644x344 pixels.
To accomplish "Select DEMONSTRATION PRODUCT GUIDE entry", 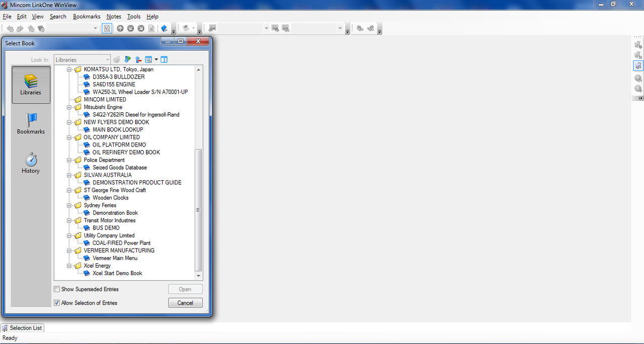I will [137, 182].
